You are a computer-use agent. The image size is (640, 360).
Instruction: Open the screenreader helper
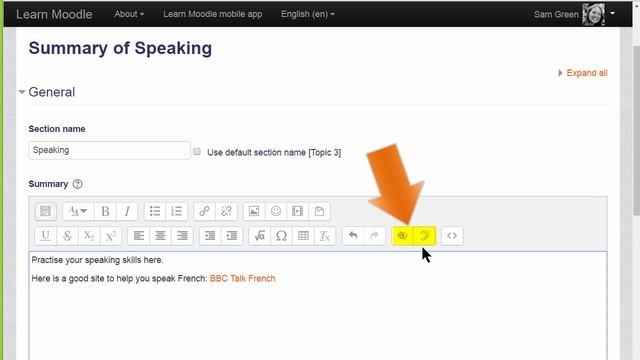click(424, 236)
